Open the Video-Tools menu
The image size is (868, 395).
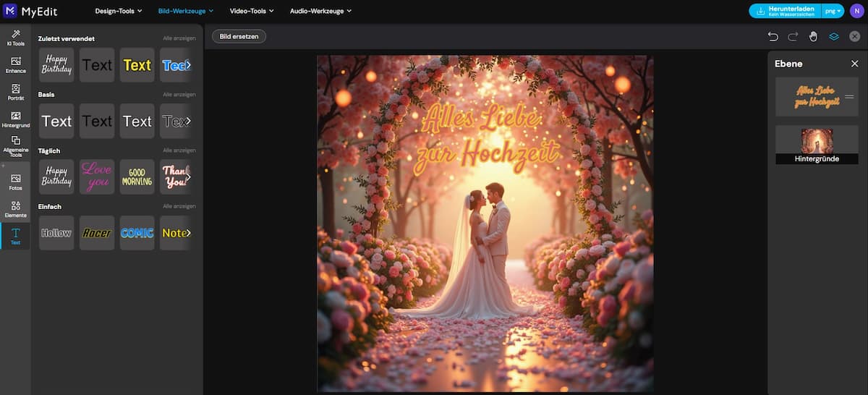point(252,11)
